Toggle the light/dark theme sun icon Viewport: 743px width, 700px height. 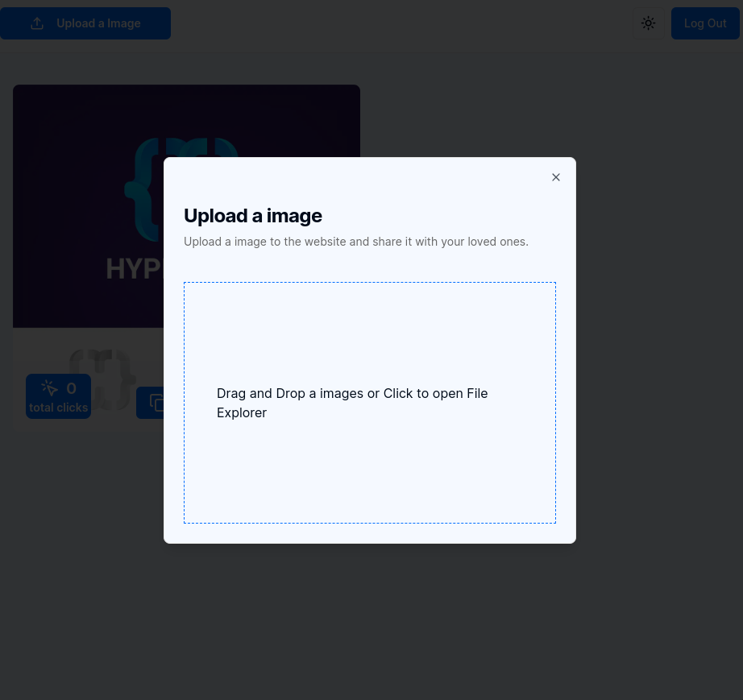pos(648,23)
